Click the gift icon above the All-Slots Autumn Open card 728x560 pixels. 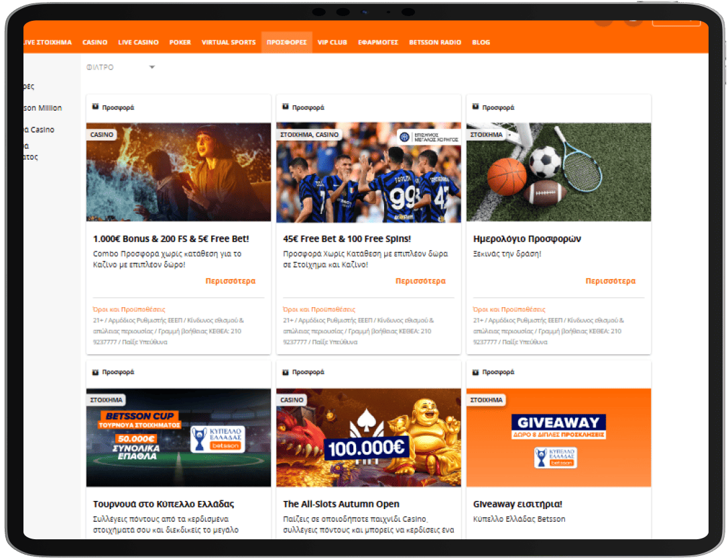pos(286,372)
